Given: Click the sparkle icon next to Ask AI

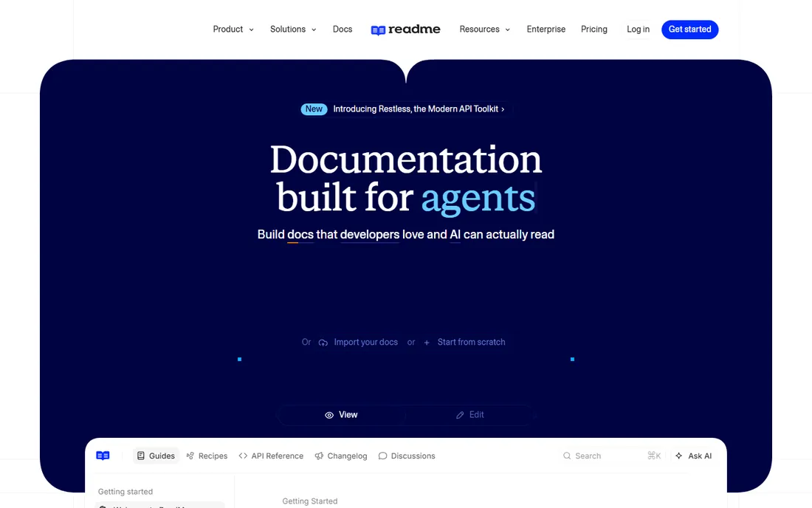Looking at the screenshot, I should click(x=679, y=456).
